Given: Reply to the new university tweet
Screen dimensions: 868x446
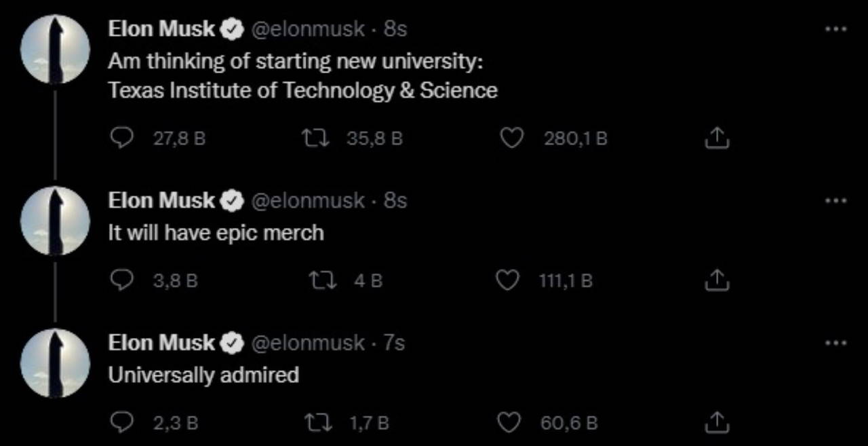Looking at the screenshot, I should (122, 138).
